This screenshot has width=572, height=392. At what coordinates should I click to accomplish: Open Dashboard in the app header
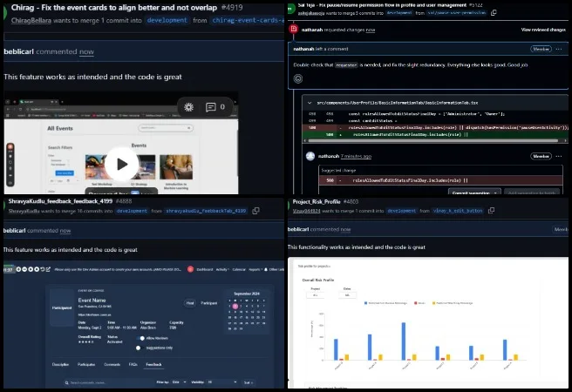click(x=205, y=269)
